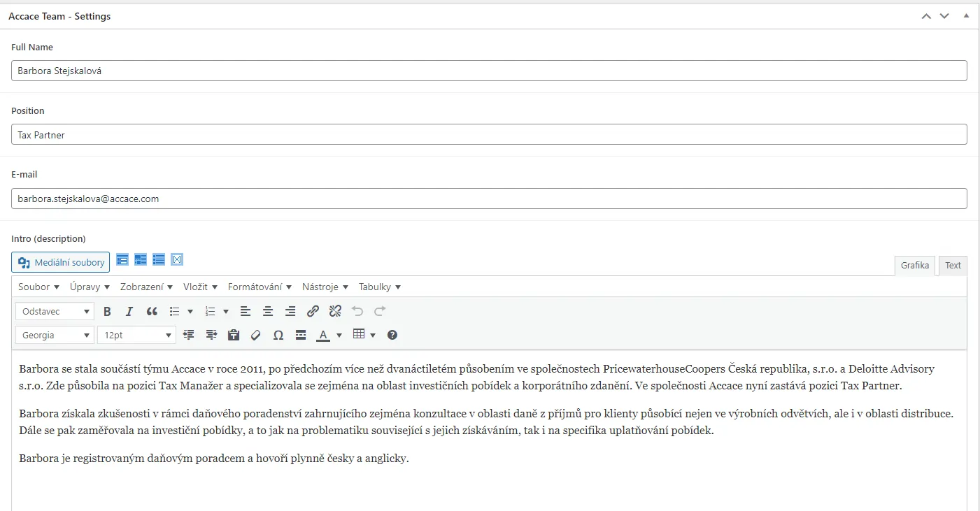Insert a blockquote
The image size is (980, 511).
[x=152, y=312]
